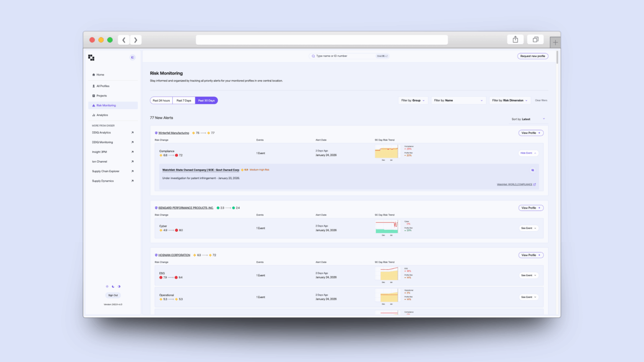This screenshot has height=362, width=644.
Task: Open the Winterfell Manufacturing profile link
Action: point(173,133)
